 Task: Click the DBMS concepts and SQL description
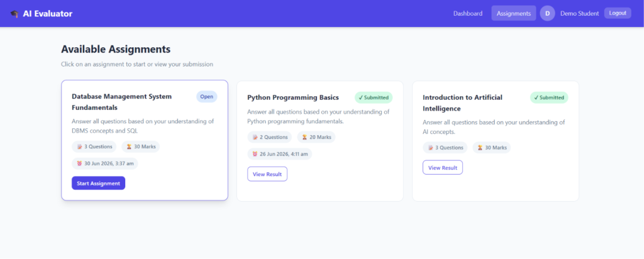click(143, 126)
